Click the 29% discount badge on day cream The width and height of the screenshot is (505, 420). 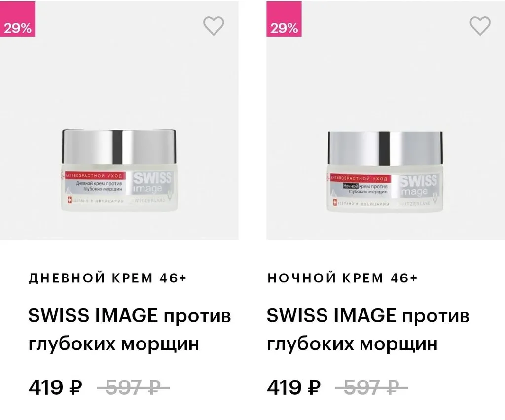coord(17,19)
